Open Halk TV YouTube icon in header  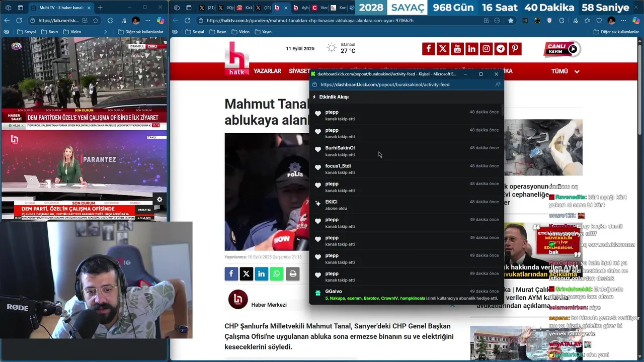[457, 49]
